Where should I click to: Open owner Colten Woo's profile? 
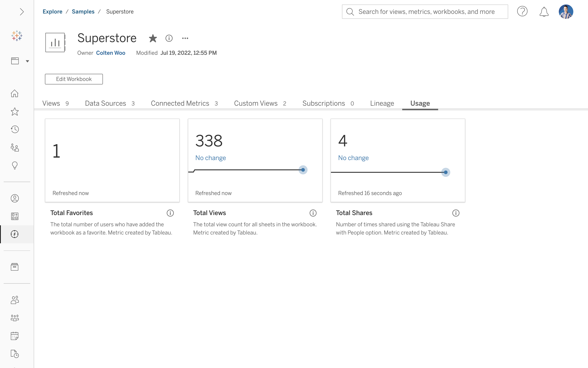(x=110, y=53)
